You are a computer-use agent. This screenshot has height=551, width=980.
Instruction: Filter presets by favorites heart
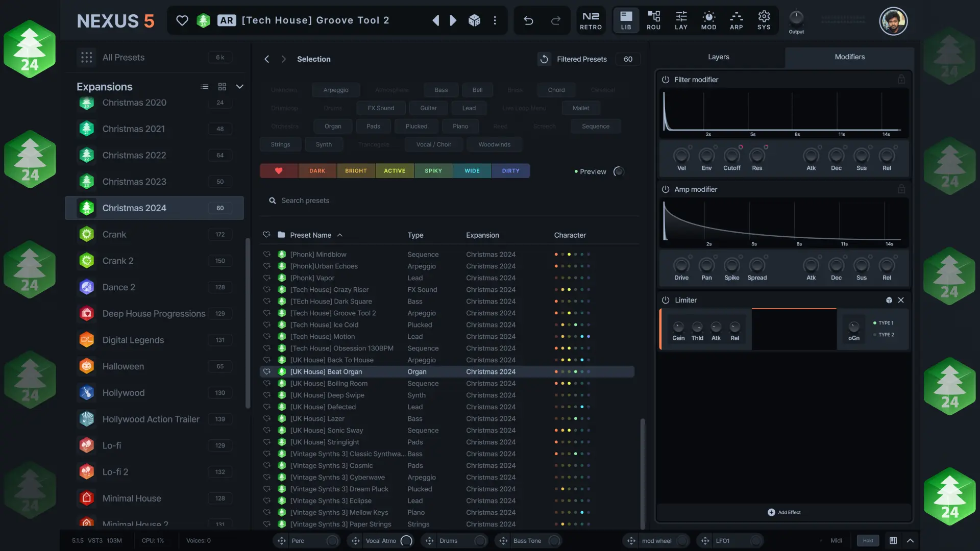(279, 171)
